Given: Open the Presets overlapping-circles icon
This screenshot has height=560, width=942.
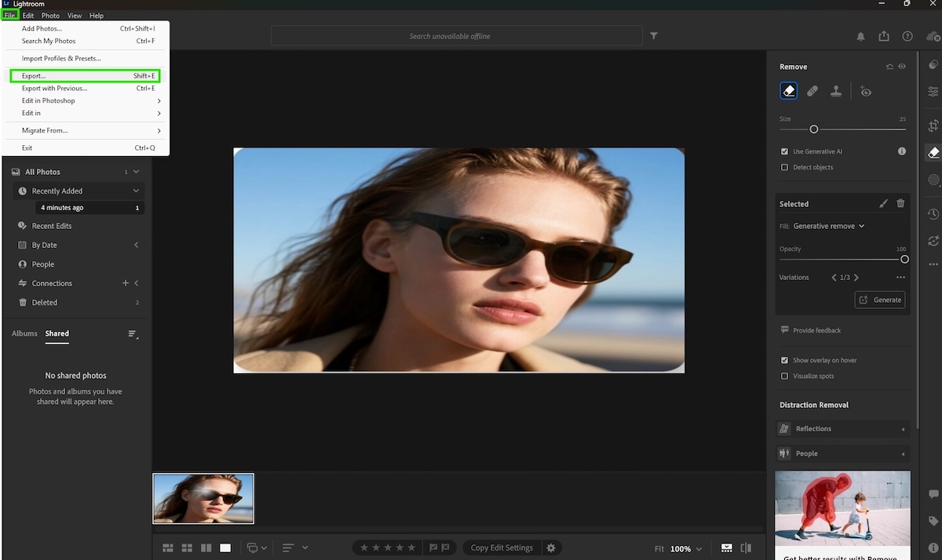Looking at the screenshot, I should point(933,65).
